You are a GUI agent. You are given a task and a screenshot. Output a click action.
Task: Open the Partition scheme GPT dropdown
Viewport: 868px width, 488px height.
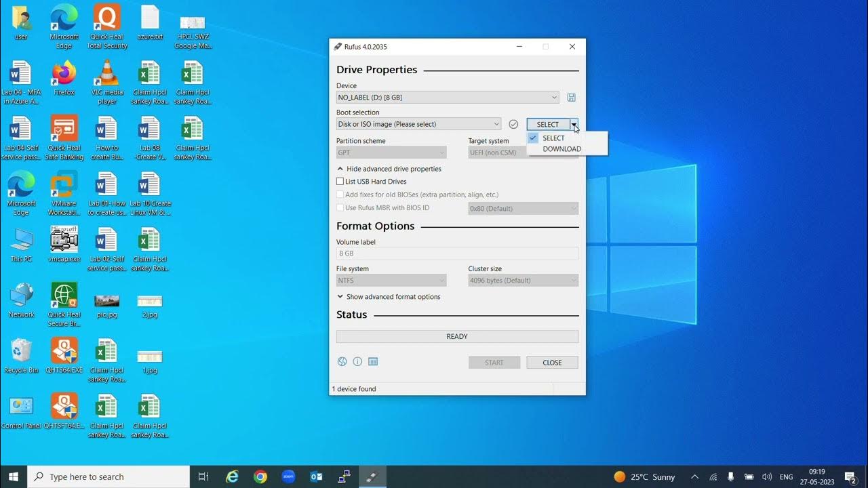(x=391, y=152)
